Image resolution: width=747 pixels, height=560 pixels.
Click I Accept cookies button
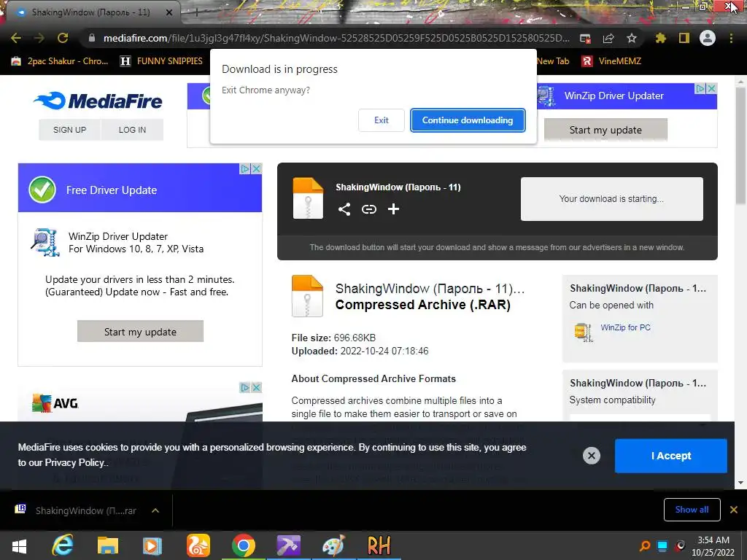point(671,456)
